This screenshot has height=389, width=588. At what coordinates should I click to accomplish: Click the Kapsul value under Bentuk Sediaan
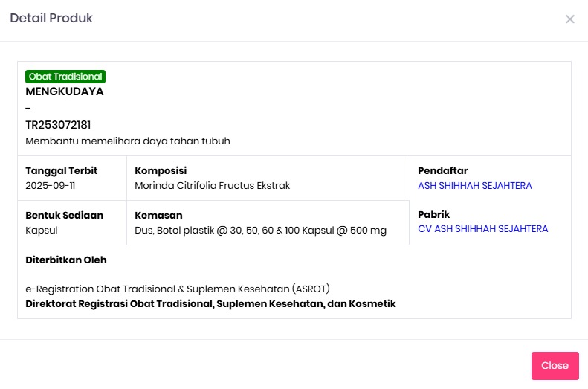tap(42, 231)
